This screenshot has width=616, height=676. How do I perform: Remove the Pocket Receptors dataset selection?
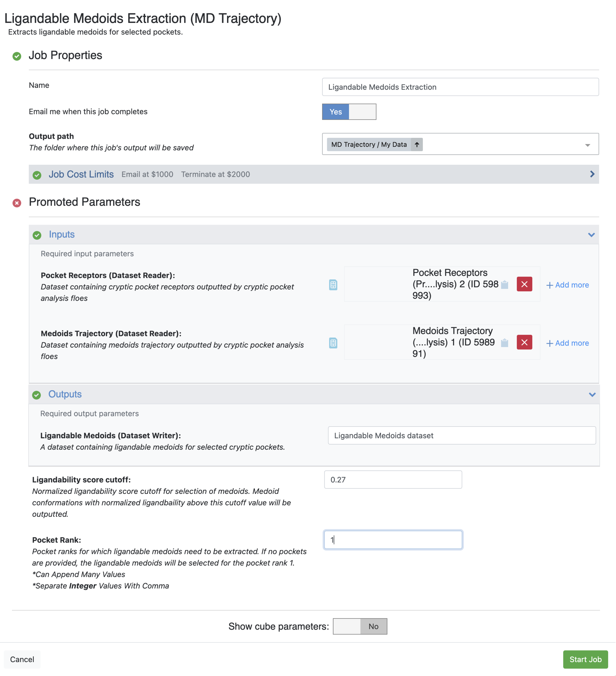click(x=524, y=284)
